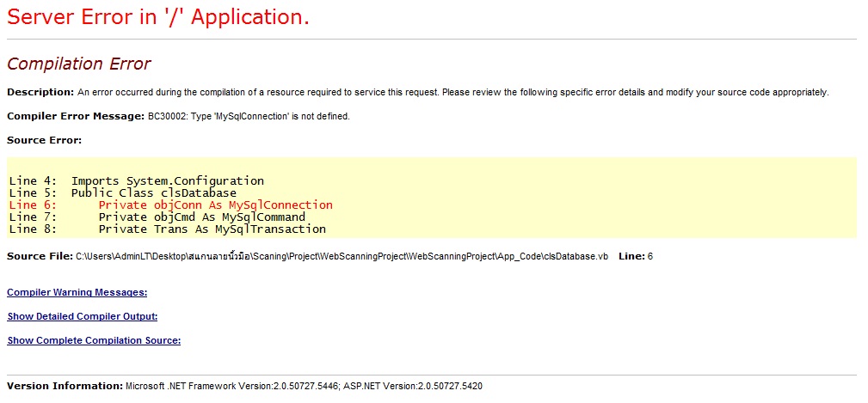868x403 pixels.
Task: Click Line 8 Trans As MySqlTransaction
Action: 168,229
